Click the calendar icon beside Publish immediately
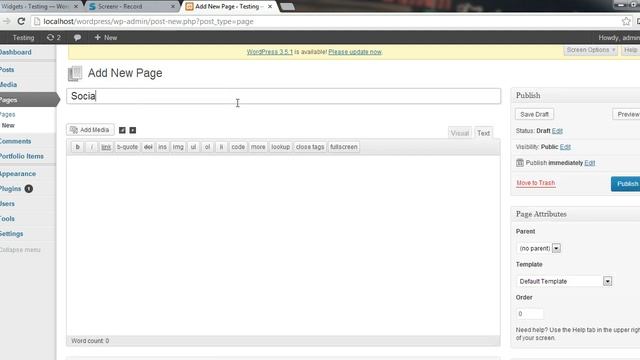This screenshot has width=640, height=360. point(520,163)
